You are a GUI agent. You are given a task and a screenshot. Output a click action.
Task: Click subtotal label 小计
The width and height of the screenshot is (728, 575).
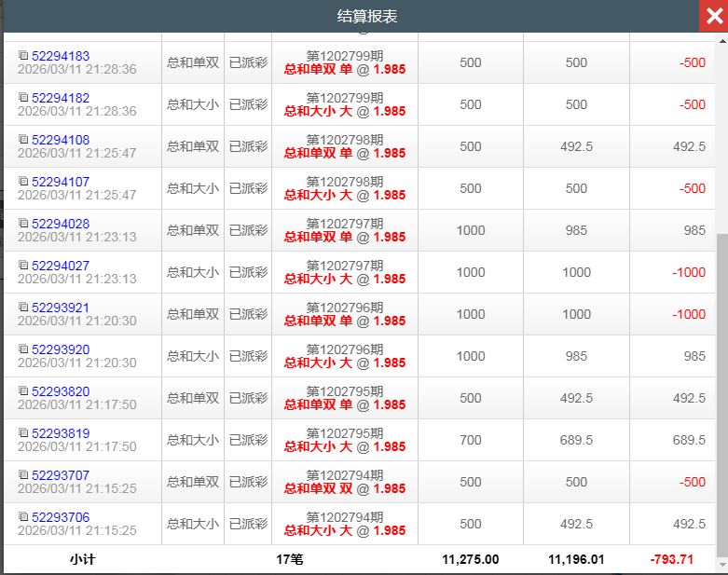(83, 560)
